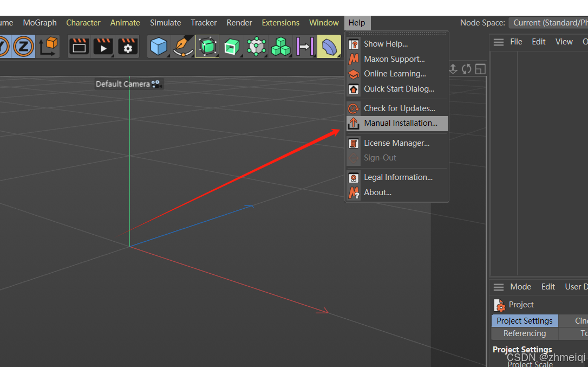Click the viewport toggle active view icon
This screenshot has height=367, width=588.
click(x=480, y=69)
